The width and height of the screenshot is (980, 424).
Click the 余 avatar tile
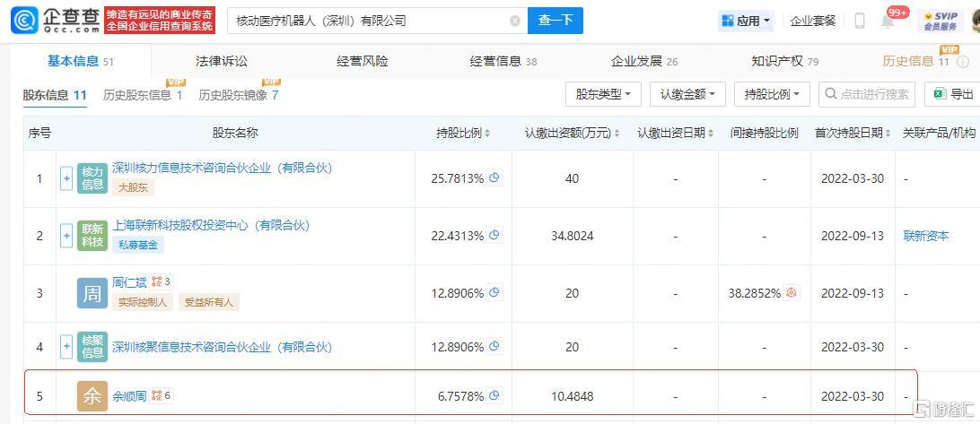(92, 396)
